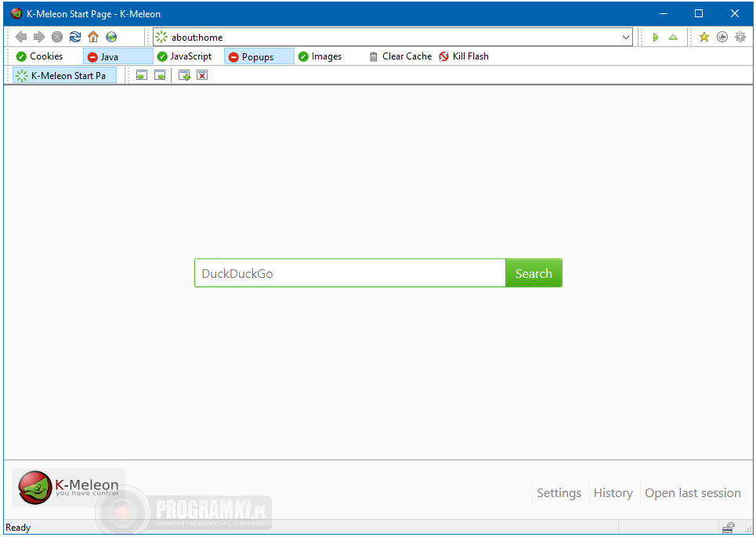Click the K-Meleon logo at page bottom
Image resolution: width=756 pixels, height=537 pixels.
pyautogui.click(x=68, y=488)
